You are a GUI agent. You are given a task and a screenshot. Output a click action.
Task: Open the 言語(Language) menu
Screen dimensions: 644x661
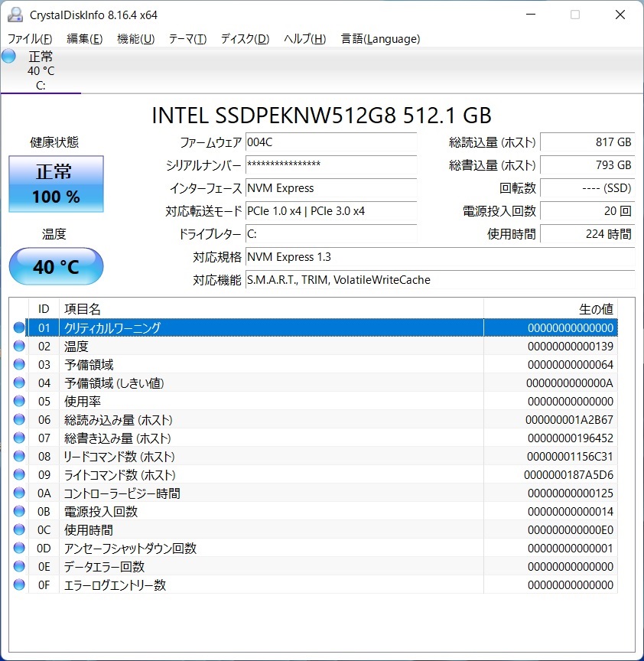pos(380,39)
